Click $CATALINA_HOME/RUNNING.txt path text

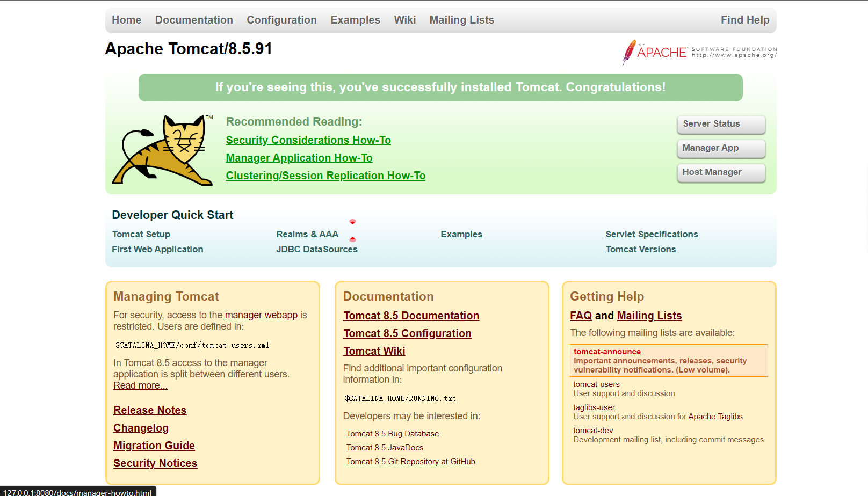coord(400,398)
